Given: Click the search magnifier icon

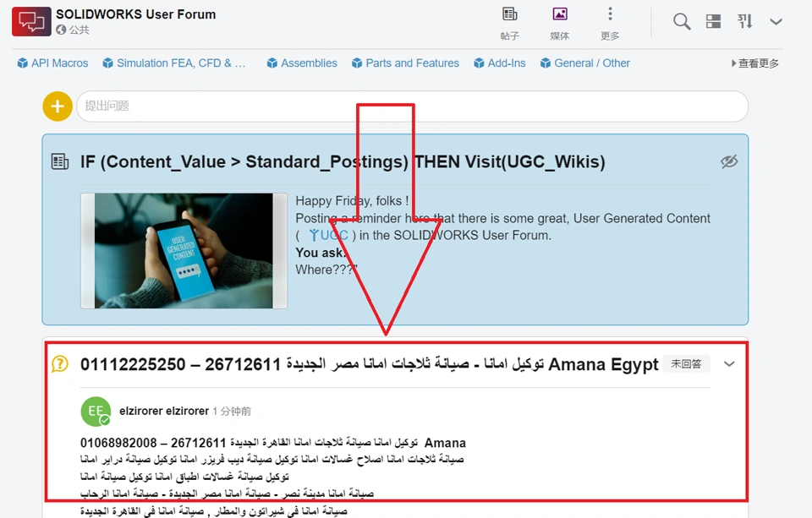Looking at the screenshot, I should point(682,21).
